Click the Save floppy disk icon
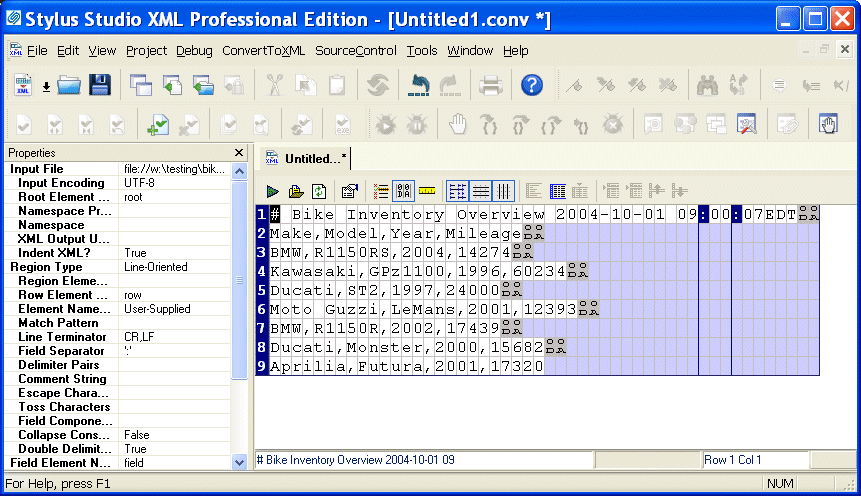This screenshot has height=496, width=861. [x=100, y=86]
